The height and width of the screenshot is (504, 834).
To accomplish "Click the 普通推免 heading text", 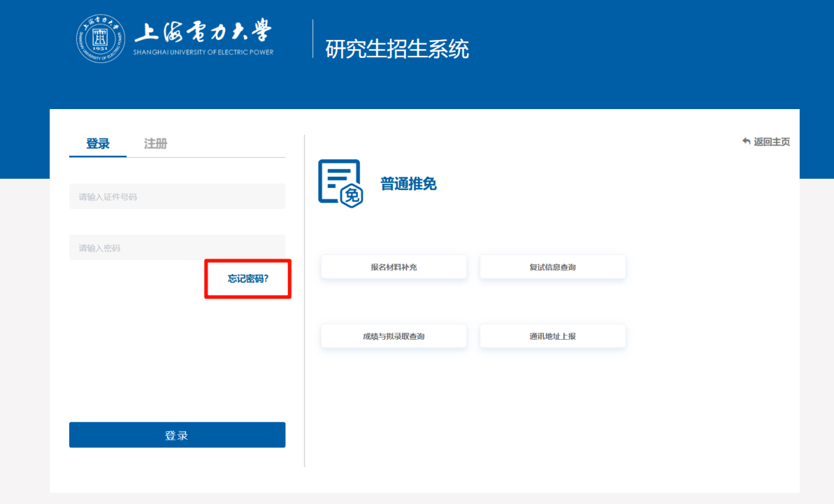I will tap(408, 184).
